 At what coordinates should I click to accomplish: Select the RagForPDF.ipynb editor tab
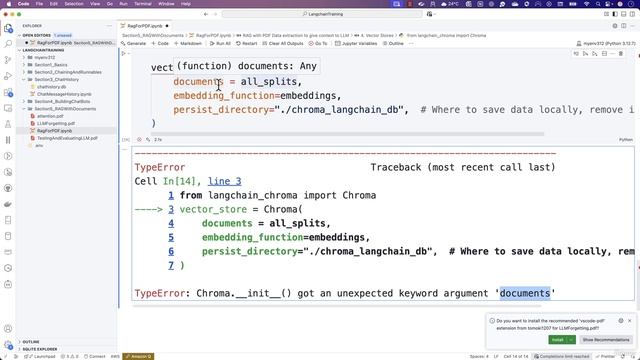(144, 26)
